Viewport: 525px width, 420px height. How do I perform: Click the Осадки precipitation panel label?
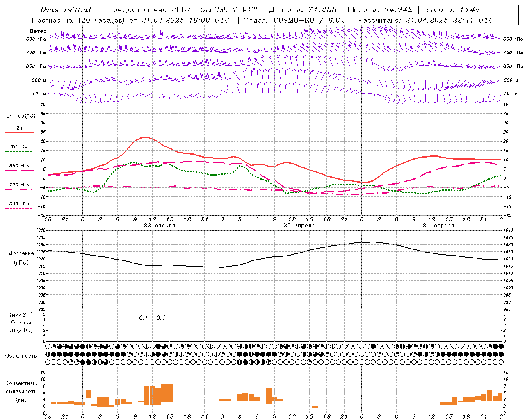coord(21,322)
